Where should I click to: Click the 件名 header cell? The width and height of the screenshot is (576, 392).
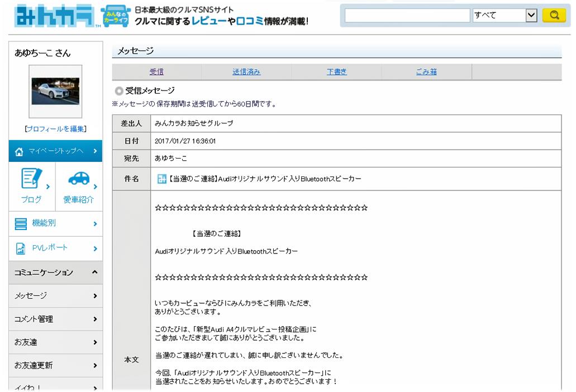point(131,179)
